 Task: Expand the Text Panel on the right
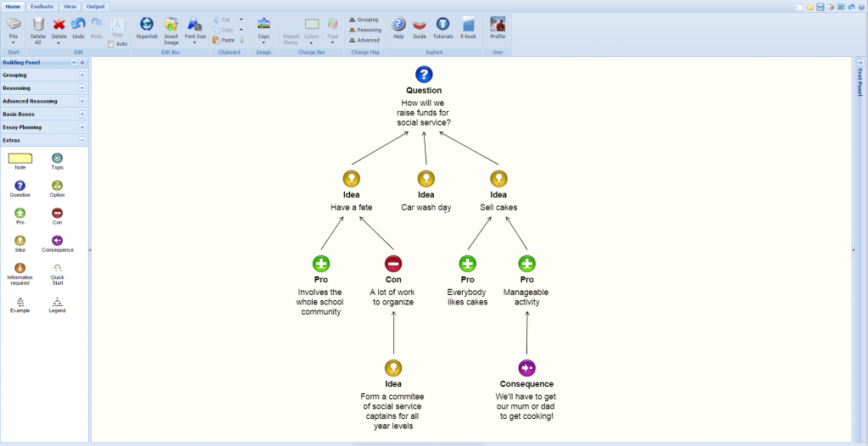click(861, 63)
